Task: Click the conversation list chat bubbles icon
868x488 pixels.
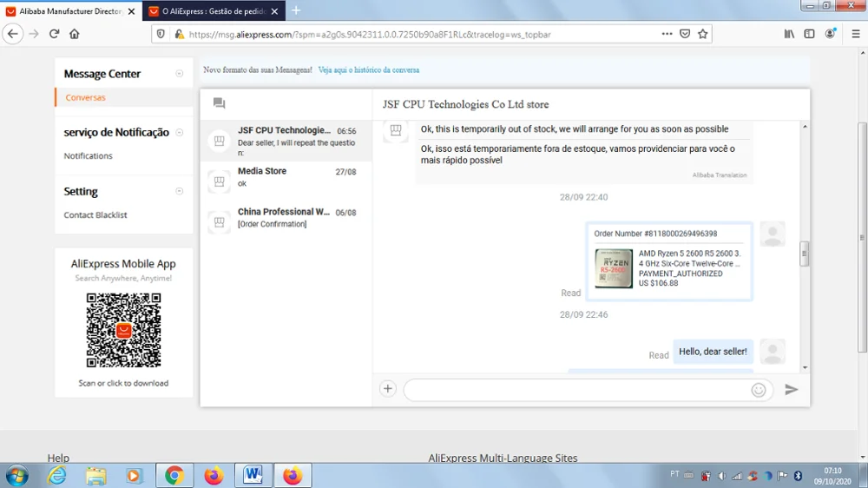Action: 220,103
